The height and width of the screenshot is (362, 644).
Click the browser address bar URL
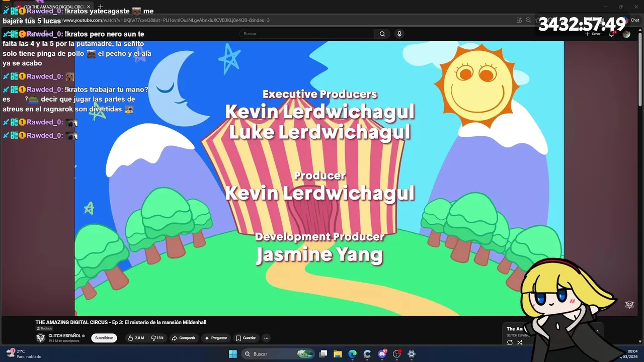click(x=166, y=20)
